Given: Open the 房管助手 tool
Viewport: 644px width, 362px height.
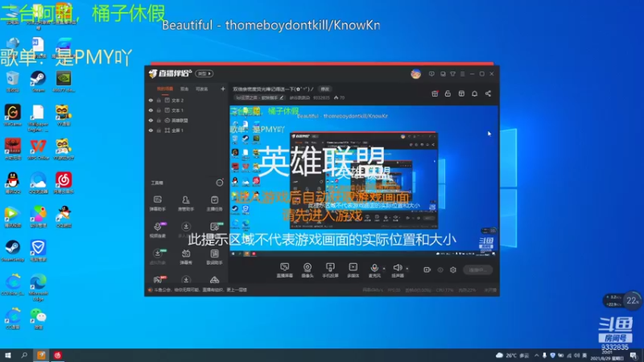Looking at the screenshot, I should point(186,204).
